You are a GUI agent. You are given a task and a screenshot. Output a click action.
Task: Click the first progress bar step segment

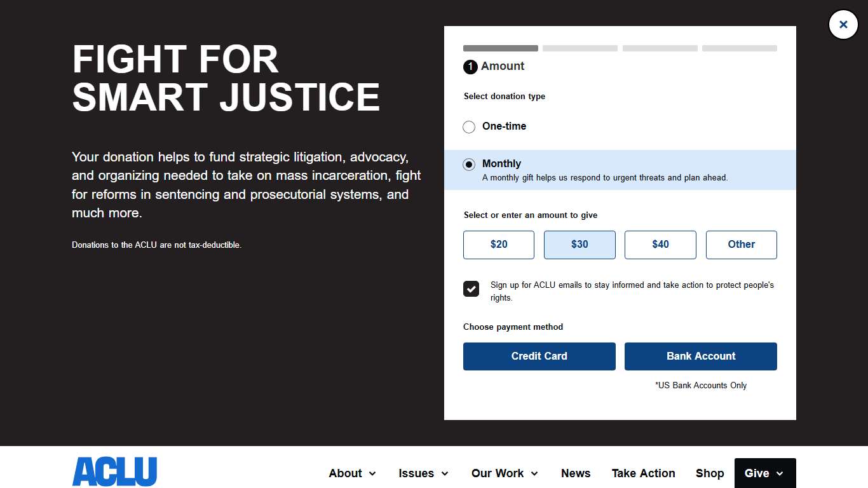(x=500, y=48)
